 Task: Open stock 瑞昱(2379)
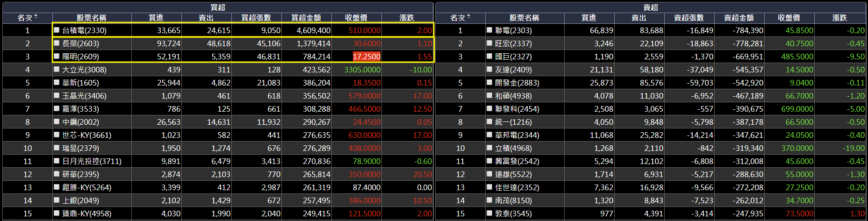click(x=80, y=148)
